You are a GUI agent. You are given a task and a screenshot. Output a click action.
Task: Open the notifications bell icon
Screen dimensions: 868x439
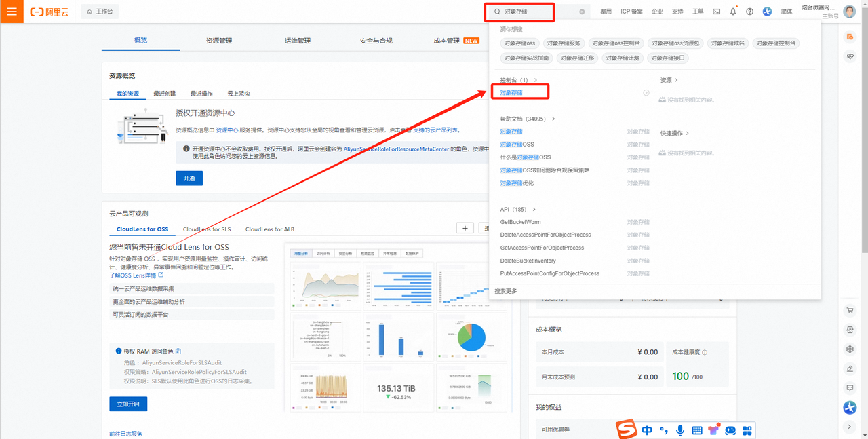point(733,12)
